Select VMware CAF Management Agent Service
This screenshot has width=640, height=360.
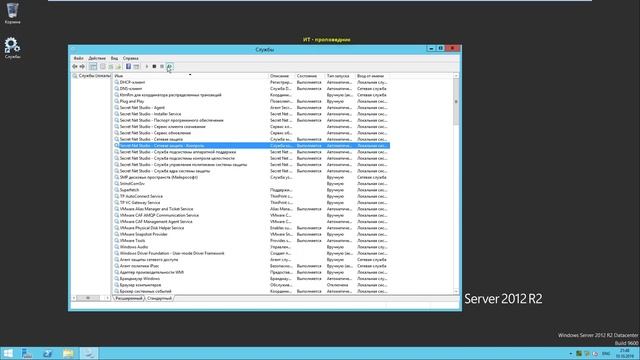(251, 222)
